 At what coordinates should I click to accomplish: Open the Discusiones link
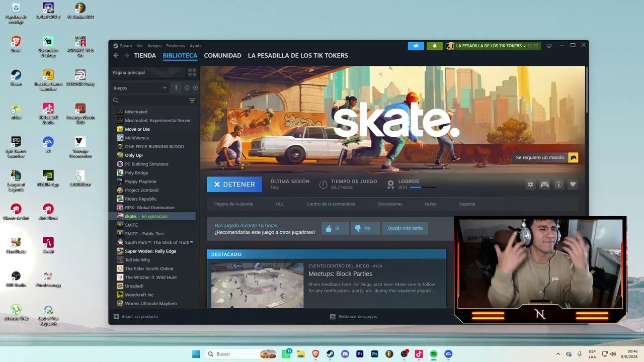[x=390, y=204]
